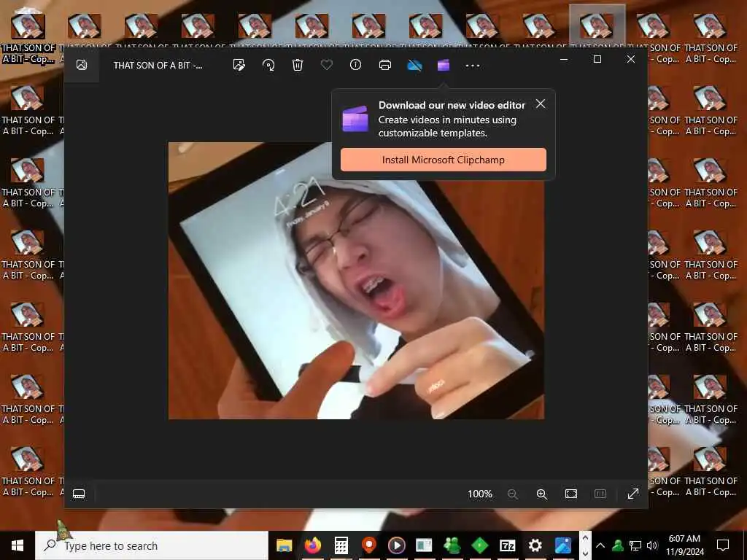This screenshot has height=560, width=747.
Task: Open the See more three-dots menu
Action: click(473, 65)
